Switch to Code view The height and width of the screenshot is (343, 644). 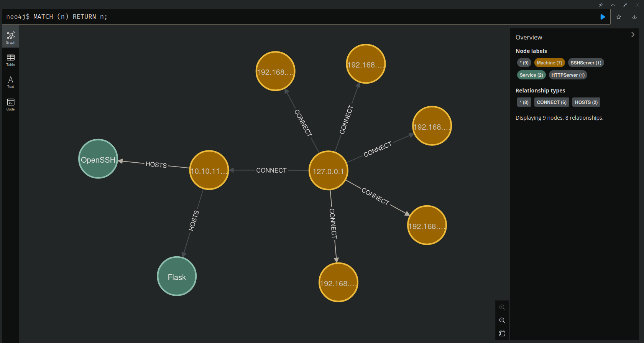click(x=11, y=104)
